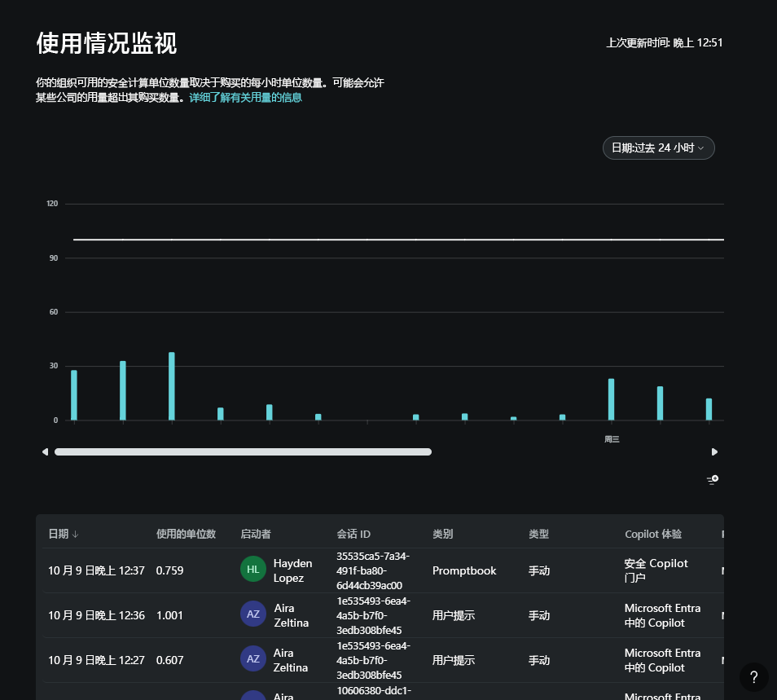Viewport: 777px width, 700px height.
Task: Select the tallest bar in the usage chart
Action: click(x=172, y=383)
